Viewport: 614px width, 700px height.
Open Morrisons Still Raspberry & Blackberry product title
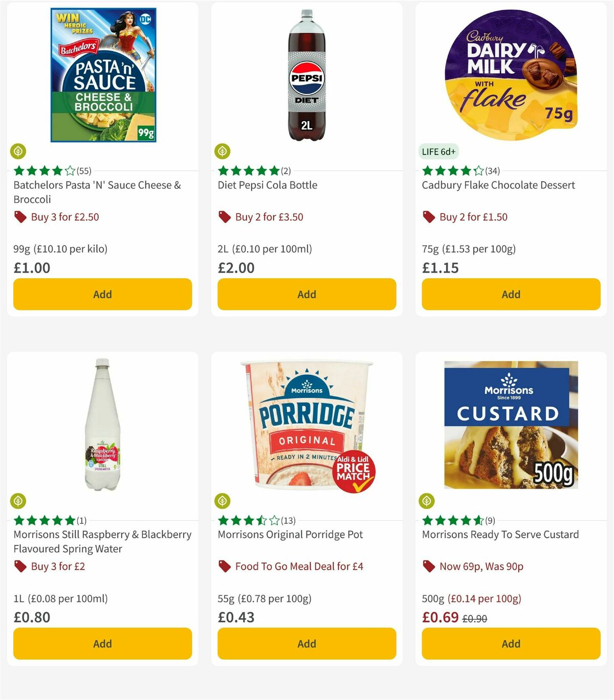click(102, 541)
